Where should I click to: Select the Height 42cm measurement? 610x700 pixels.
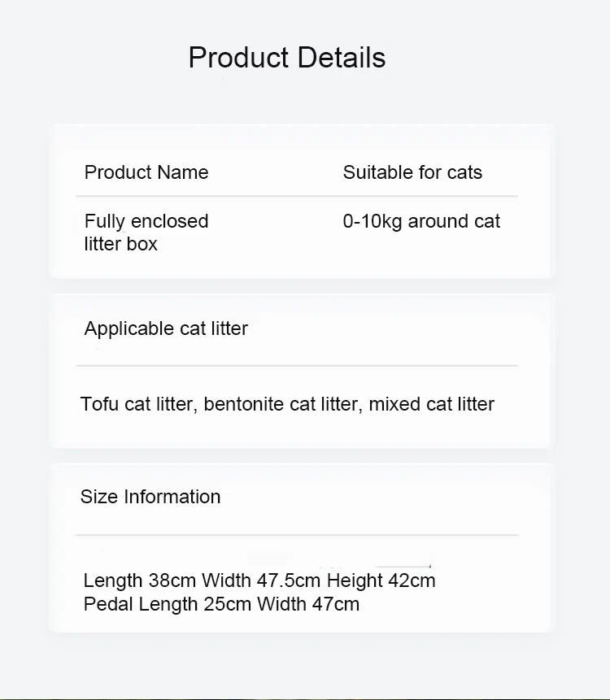coord(381,580)
